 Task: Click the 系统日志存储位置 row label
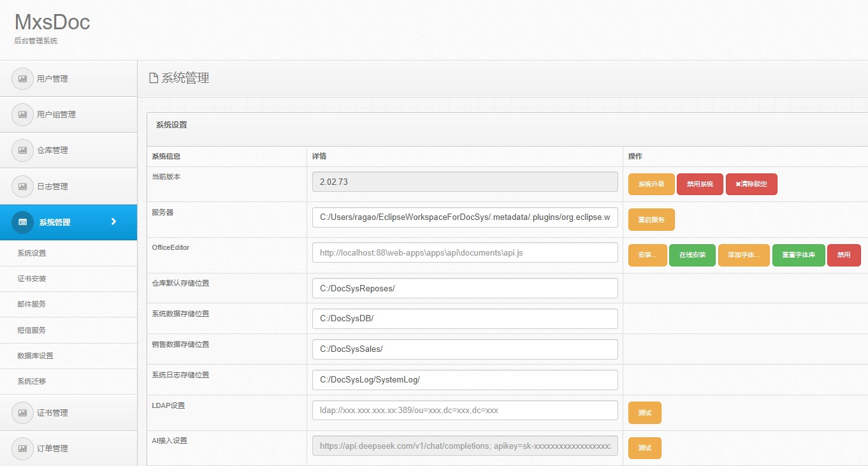[180, 375]
